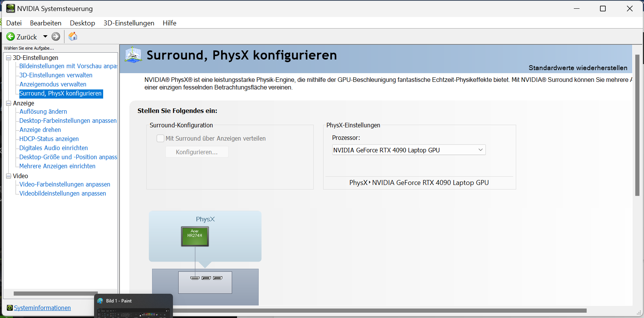Screen dimensions: 644x318
Task: Open the Bearbeiten menu
Action: tap(46, 23)
